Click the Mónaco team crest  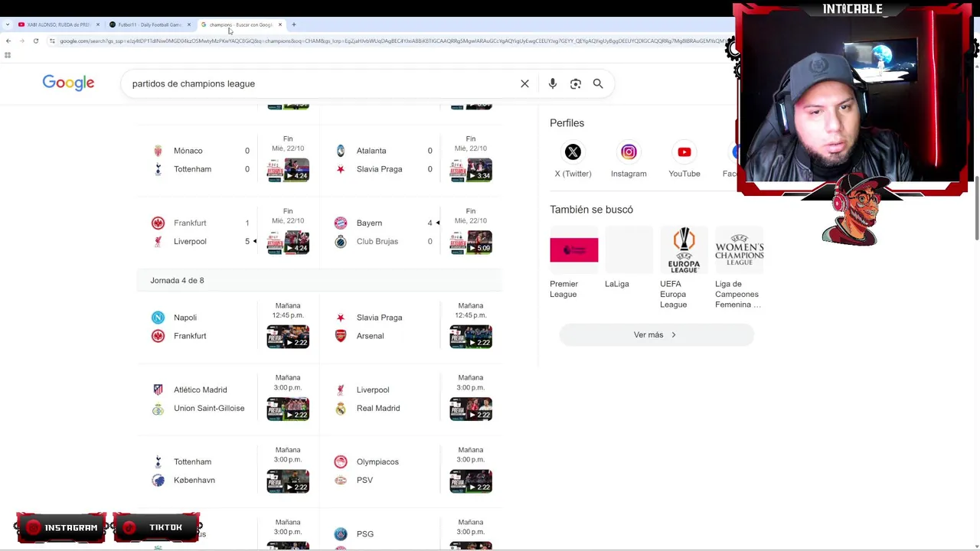(158, 151)
